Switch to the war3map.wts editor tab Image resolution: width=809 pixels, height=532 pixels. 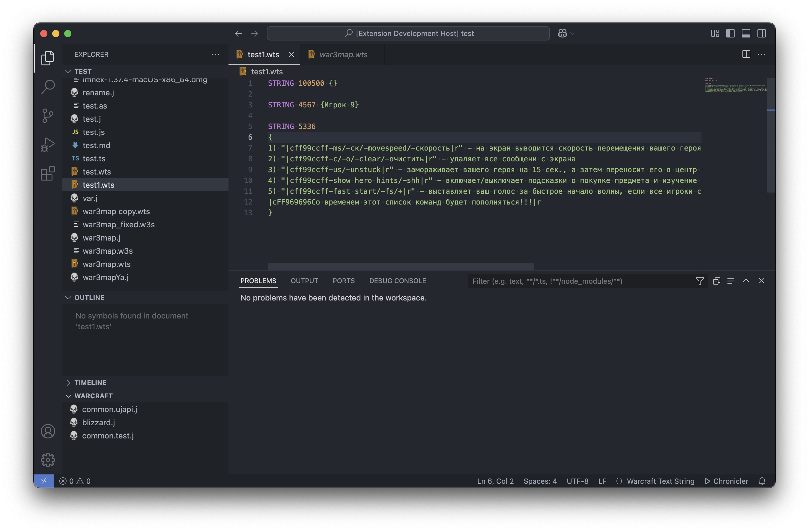click(343, 54)
